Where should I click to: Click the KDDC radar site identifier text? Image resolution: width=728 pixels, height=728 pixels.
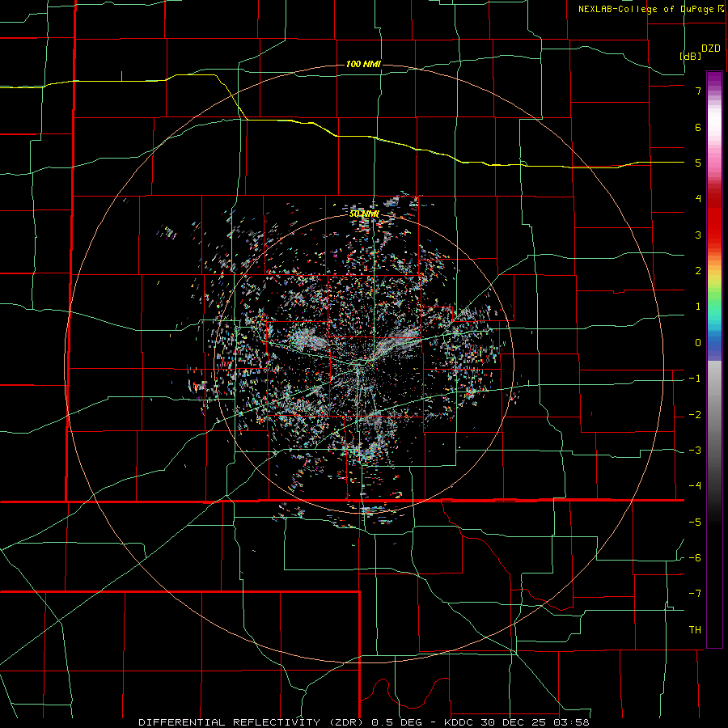point(457,722)
